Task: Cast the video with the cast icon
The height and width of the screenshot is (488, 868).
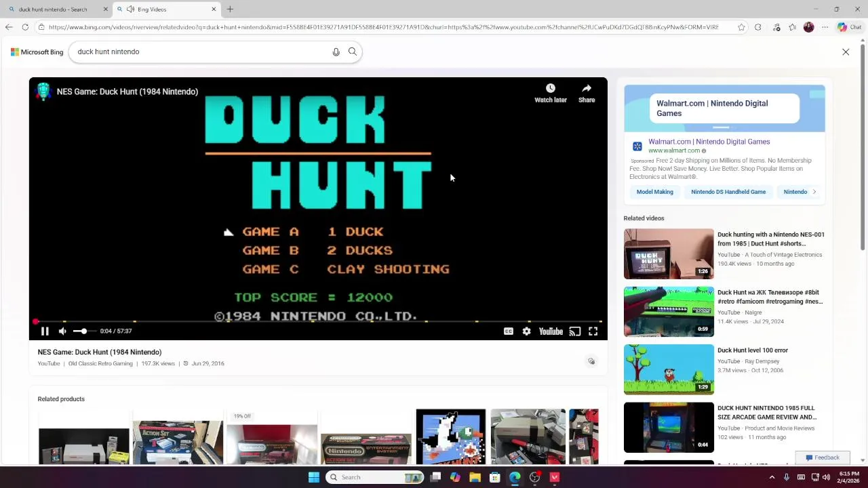Action: (x=575, y=331)
